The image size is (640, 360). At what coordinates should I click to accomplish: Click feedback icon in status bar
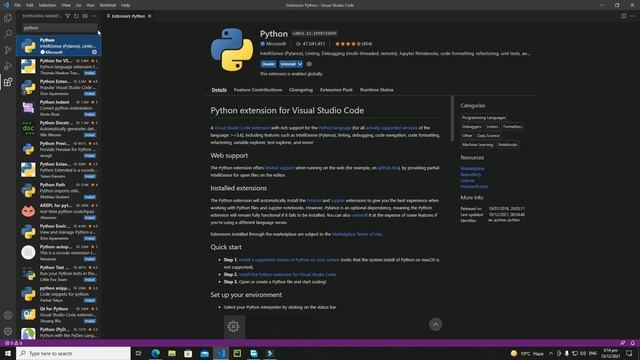(x=622, y=343)
